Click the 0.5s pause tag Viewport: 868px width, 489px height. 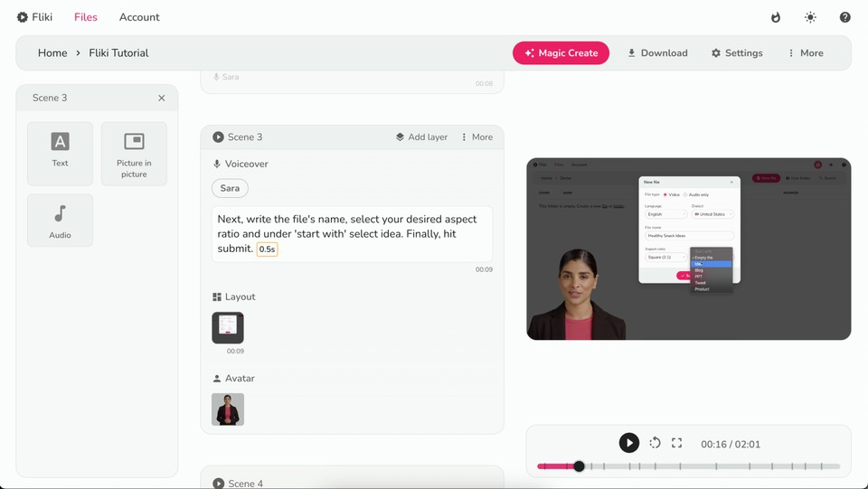click(x=268, y=249)
